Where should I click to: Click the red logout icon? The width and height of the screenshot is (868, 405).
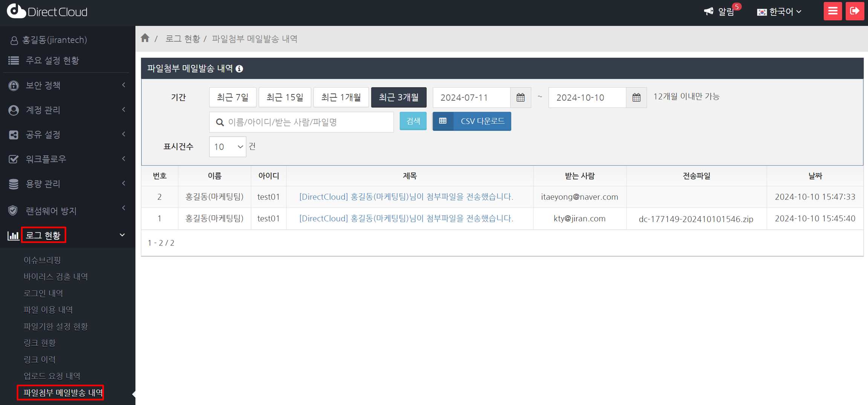tap(854, 11)
